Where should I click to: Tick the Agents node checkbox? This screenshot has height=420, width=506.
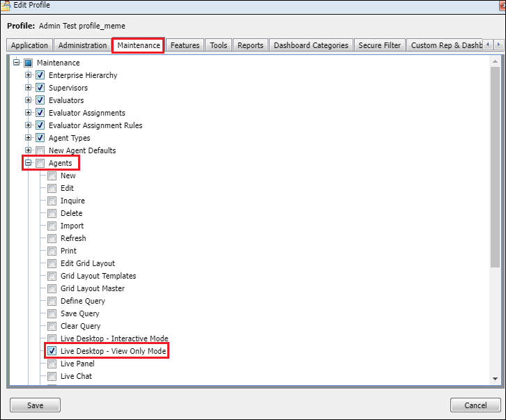tap(40, 163)
